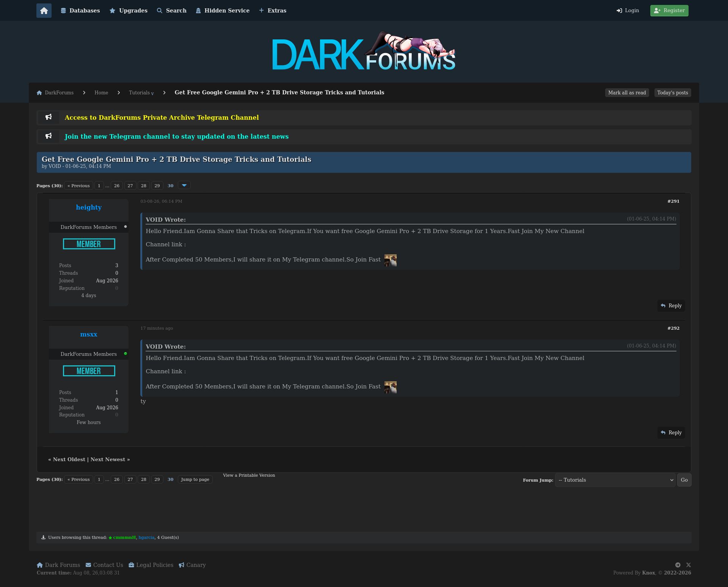Screen dimensions: 728x587
Task: Open hgarcia's profile in browsing users
Action: (x=146, y=537)
